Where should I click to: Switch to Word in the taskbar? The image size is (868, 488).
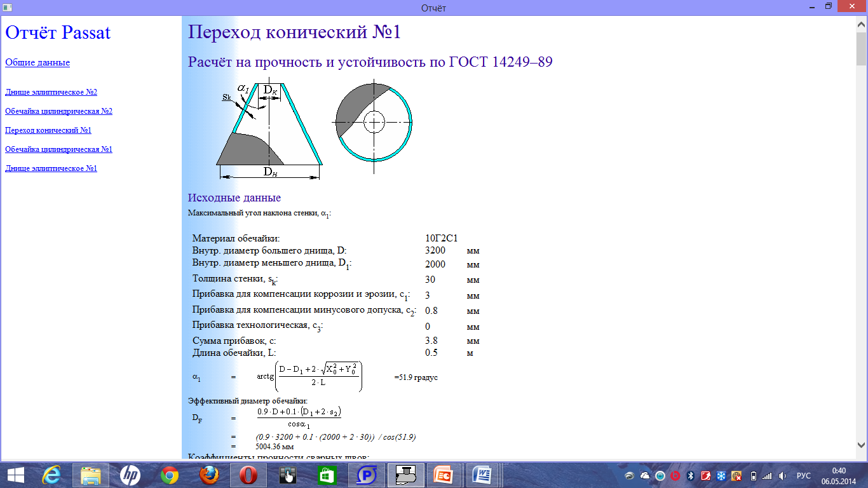(x=482, y=475)
